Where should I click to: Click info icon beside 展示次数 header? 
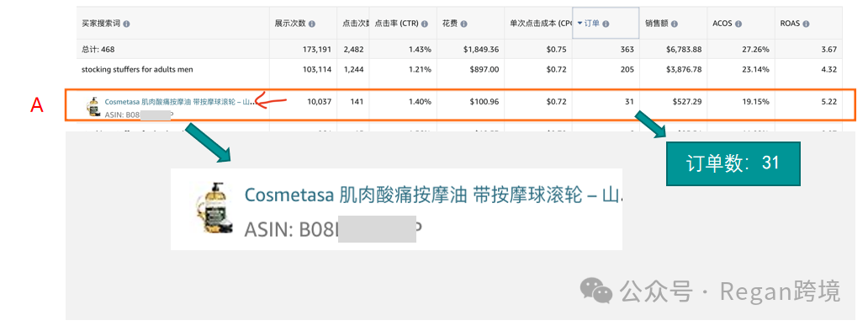[x=312, y=24]
